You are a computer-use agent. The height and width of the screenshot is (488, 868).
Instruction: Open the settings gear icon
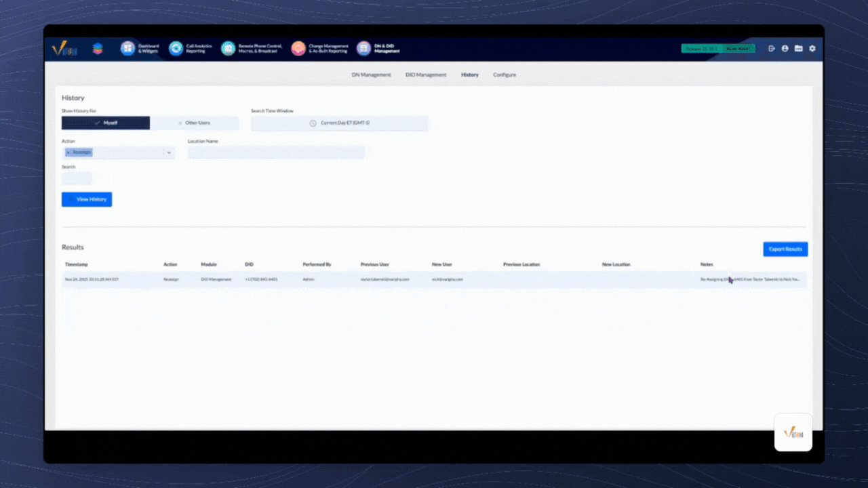pos(812,49)
